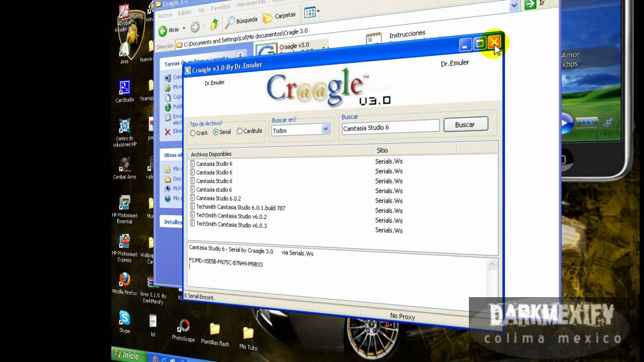Expand the Explorer address bar dropdown
Viewport: 644px width, 362px height.
click(x=514, y=5)
